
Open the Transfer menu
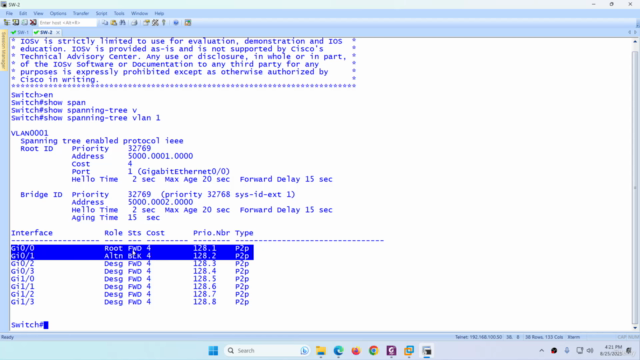click(81, 13)
